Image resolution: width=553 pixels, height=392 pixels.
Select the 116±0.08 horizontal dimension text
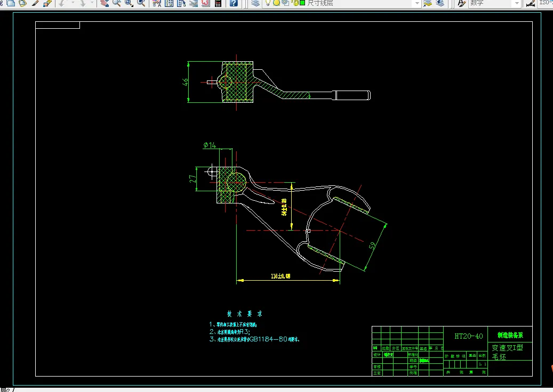pos(280,276)
